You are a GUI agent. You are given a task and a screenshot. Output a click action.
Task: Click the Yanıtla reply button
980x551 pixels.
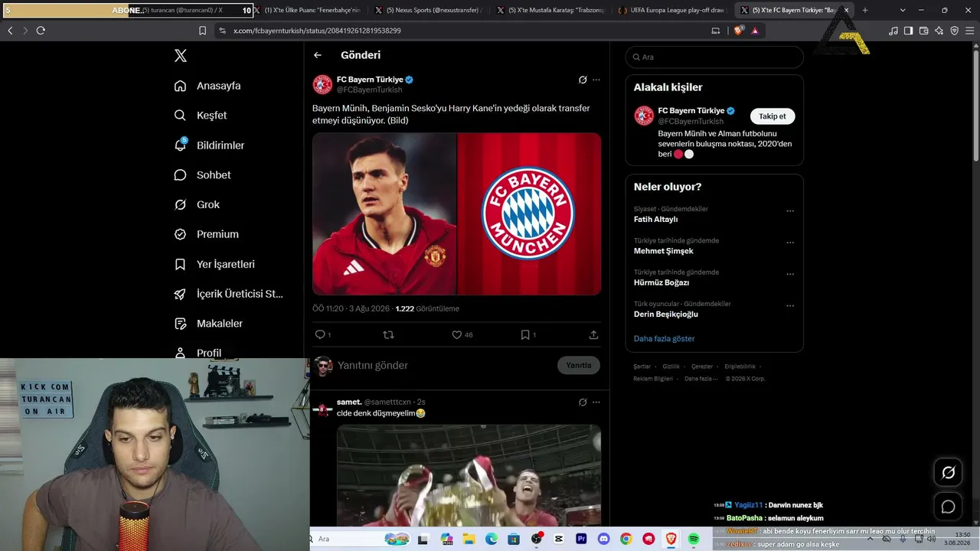(x=579, y=365)
